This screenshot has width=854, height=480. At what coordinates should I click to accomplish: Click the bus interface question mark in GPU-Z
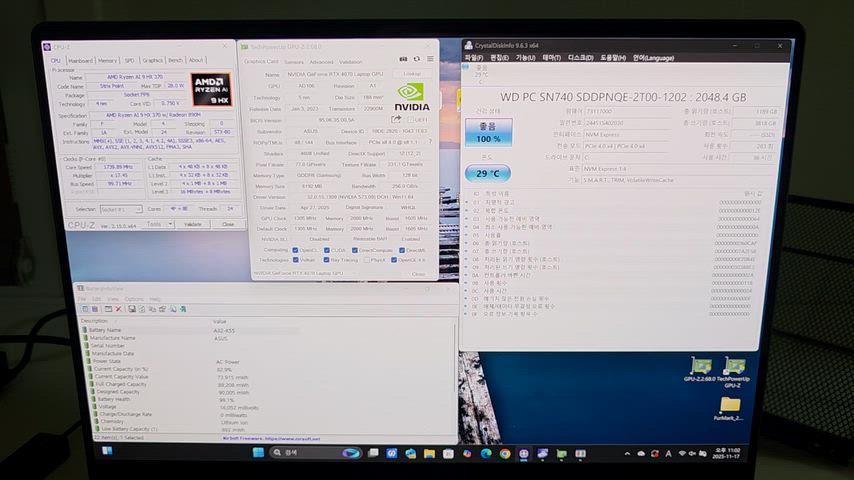pos(430,142)
